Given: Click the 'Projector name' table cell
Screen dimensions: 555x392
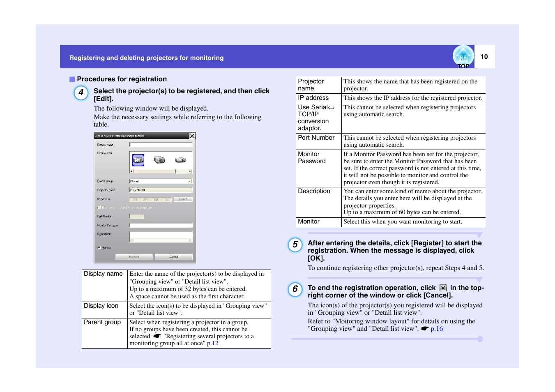Looking at the screenshot, I should [319, 85].
